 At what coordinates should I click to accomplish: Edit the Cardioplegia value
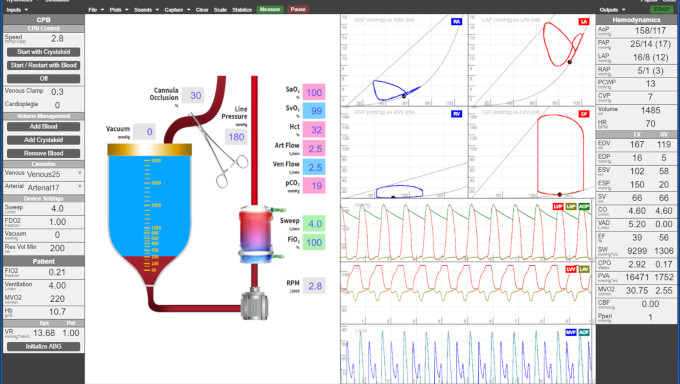click(x=57, y=105)
